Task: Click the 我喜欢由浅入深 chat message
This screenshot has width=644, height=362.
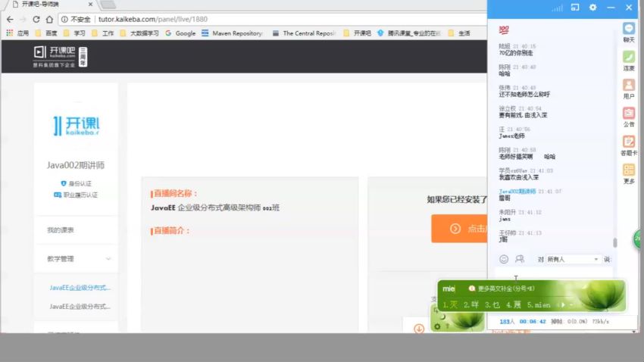Action: (x=519, y=177)
